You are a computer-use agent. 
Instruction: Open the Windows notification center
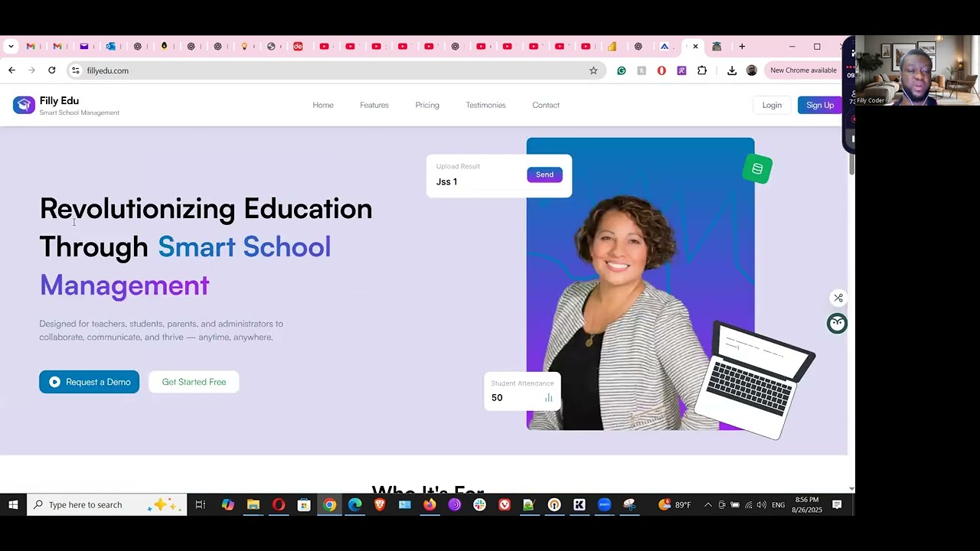coord(837,504)
